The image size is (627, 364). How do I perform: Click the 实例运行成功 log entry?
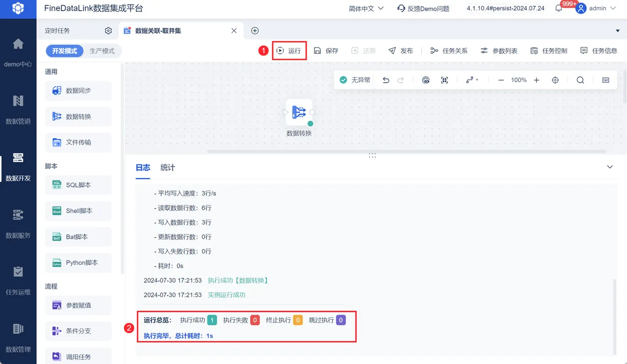tap(226, 295)
